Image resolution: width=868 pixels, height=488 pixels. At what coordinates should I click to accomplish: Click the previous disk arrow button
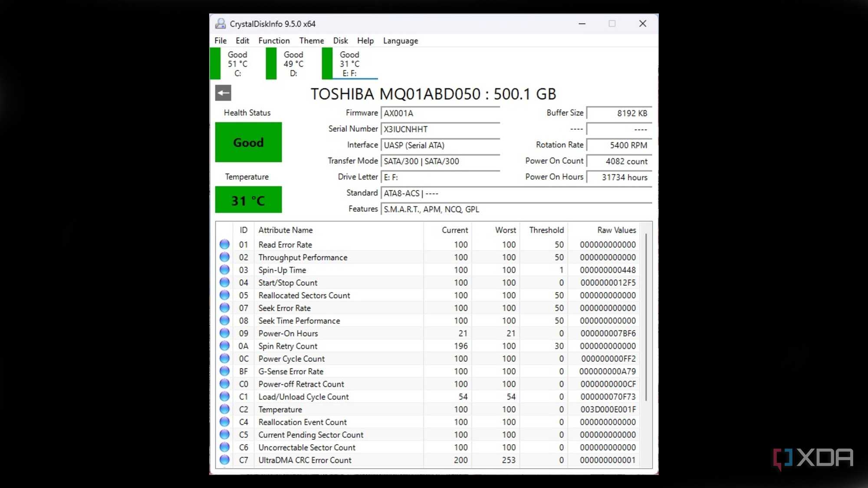[x=223, y=93]
